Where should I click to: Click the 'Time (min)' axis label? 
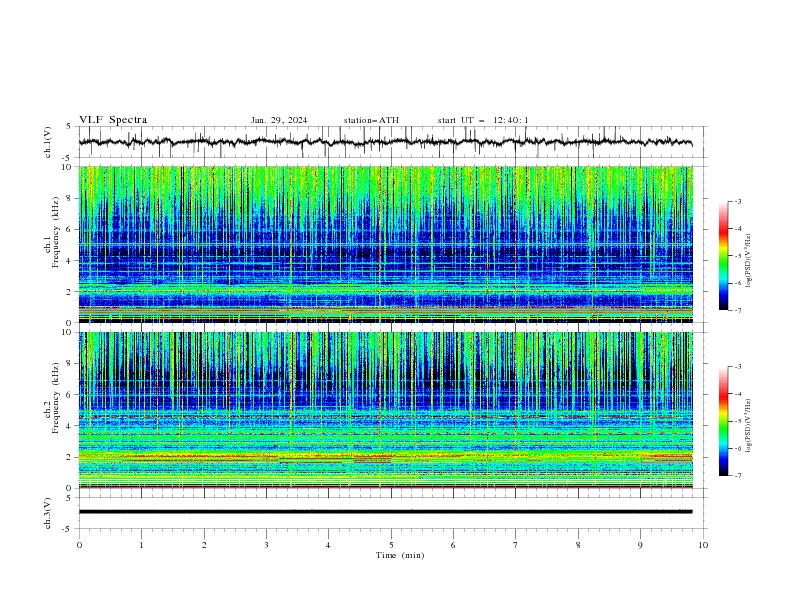click(400, 555)
